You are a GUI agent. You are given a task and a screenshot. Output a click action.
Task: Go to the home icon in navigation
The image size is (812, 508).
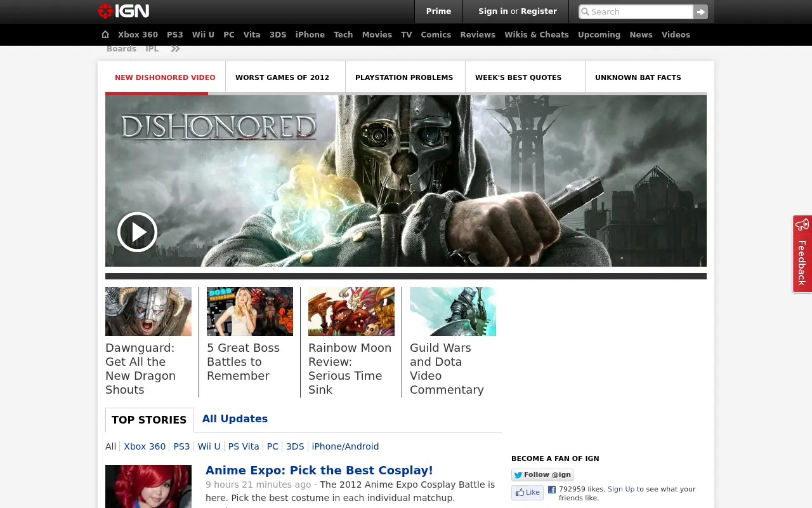(105, 34)
